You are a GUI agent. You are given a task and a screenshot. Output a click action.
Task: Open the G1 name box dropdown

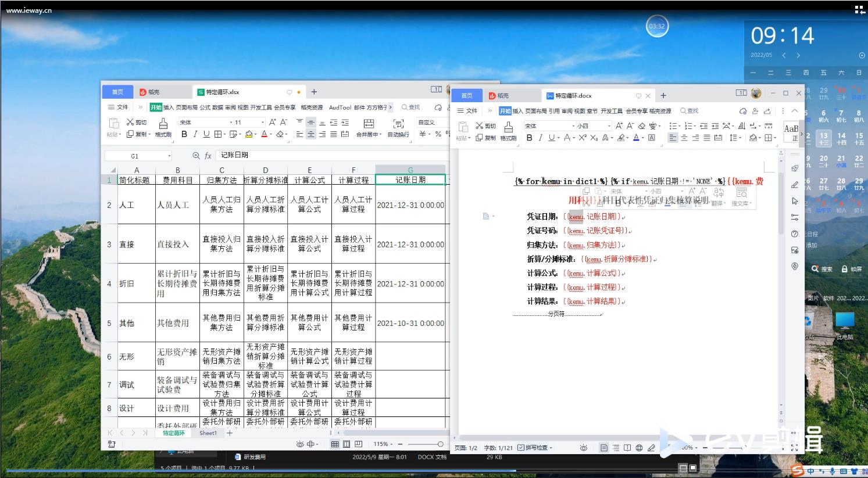point(169,156)
